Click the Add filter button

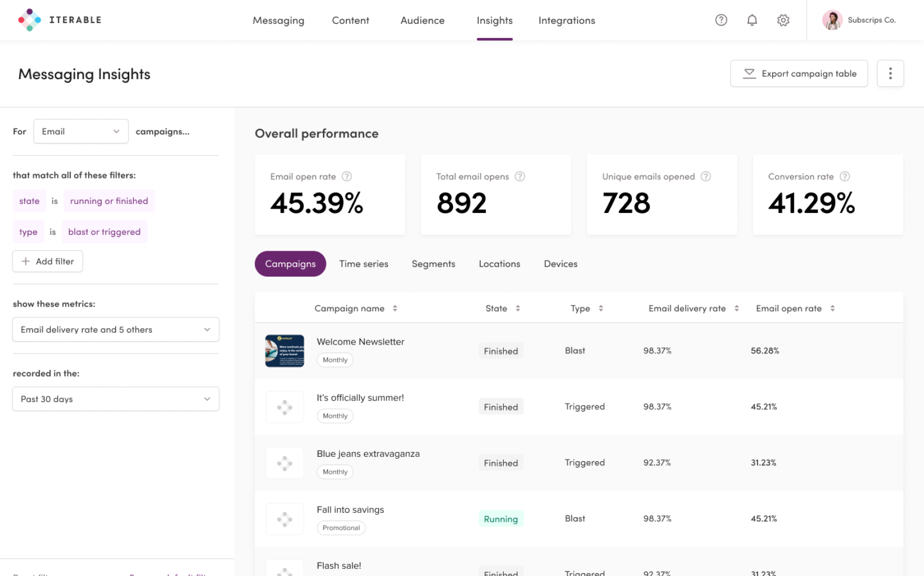[47, 261]
